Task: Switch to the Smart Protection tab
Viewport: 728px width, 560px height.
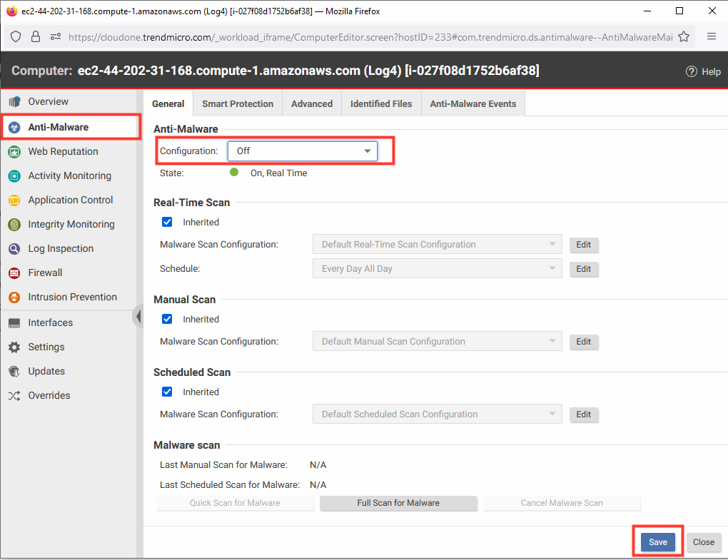Action: [x=238, y=104]
